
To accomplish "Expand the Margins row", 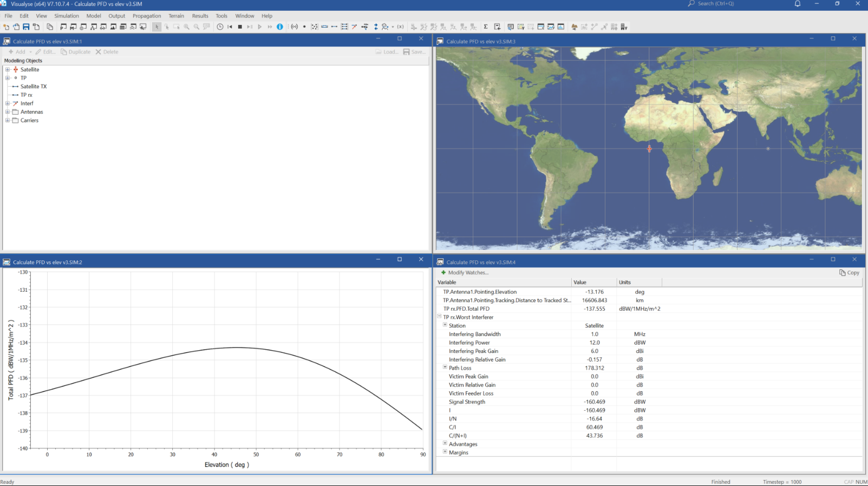I will tap(445, 452).
